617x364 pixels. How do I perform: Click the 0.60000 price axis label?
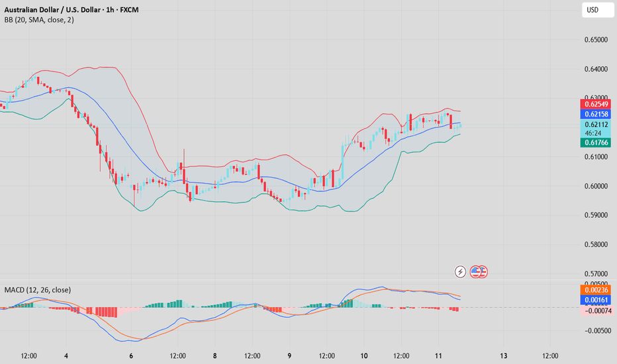point(596,186)
